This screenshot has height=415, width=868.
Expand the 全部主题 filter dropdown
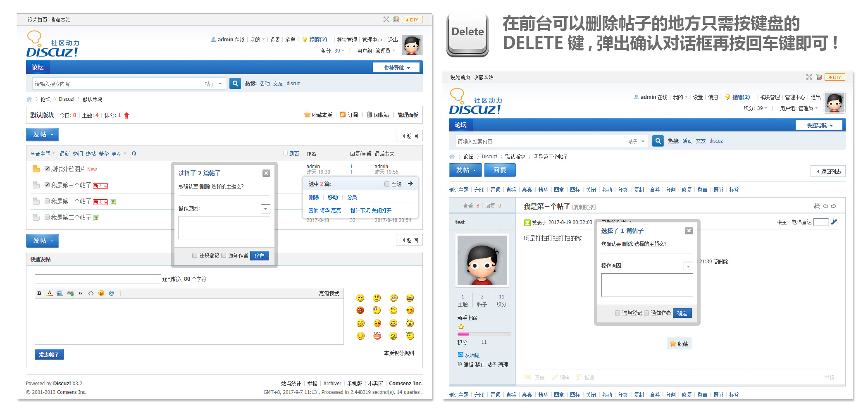pyautogui.click(x=43, y=154)
